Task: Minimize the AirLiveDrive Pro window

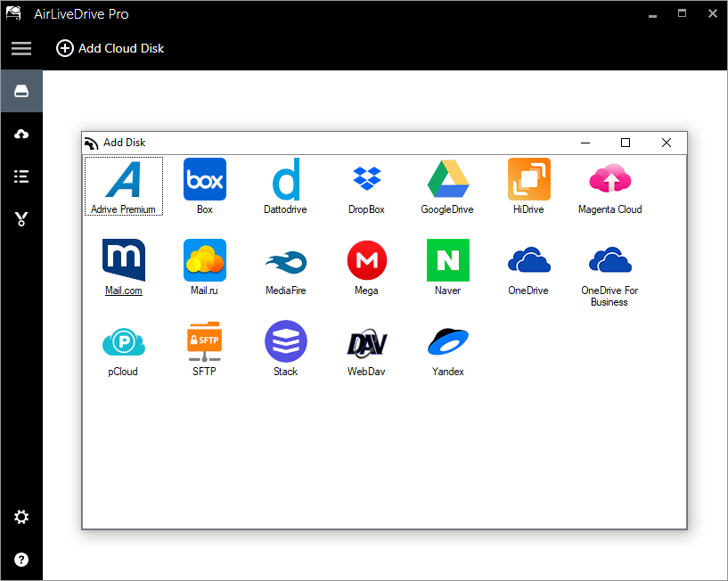Action: (653, 14)
